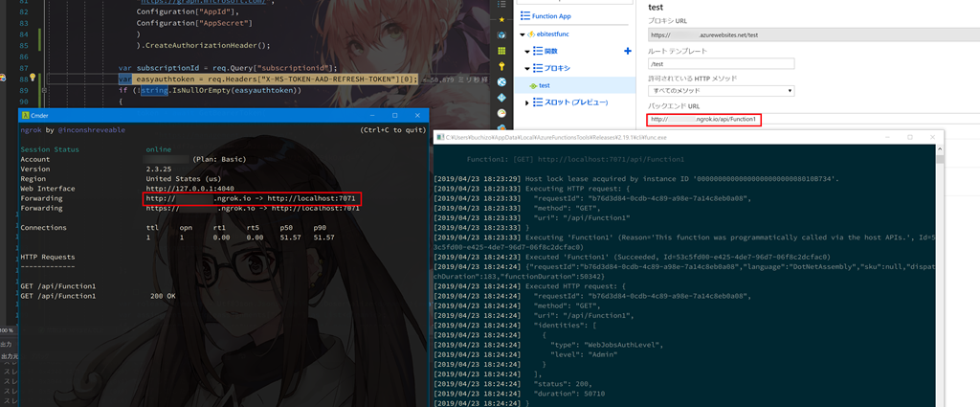
Task: Click the lightbulb quick actions icon
Action: (32, 79)
